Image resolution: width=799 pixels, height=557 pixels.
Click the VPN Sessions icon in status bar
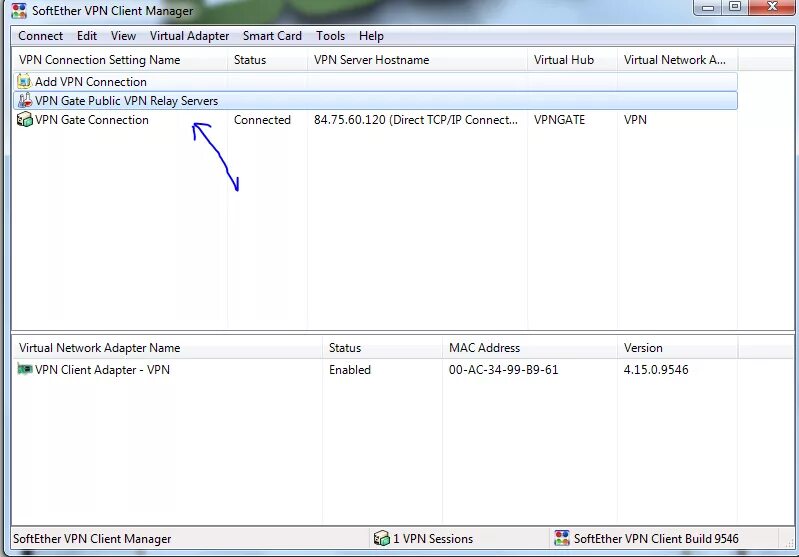[x=382, y=538]
